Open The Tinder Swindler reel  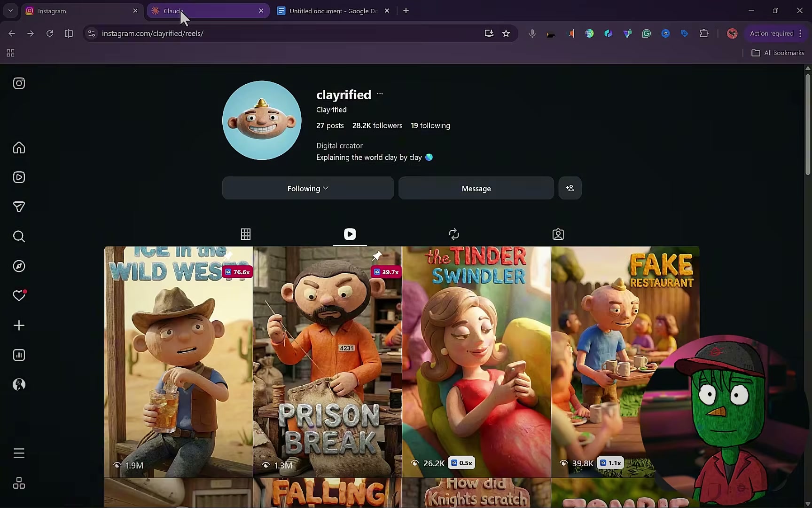[476, 362]
